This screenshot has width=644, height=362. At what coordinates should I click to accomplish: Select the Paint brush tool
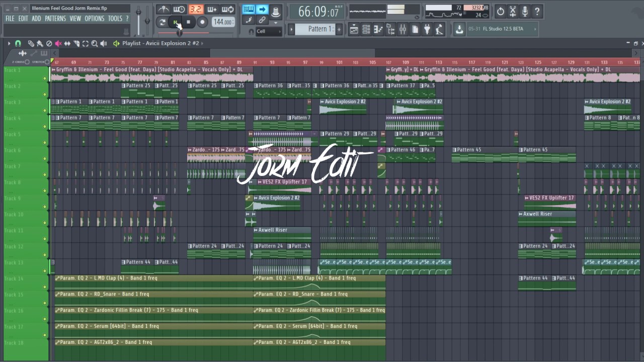pyautogui.click(x=40, y=44)
